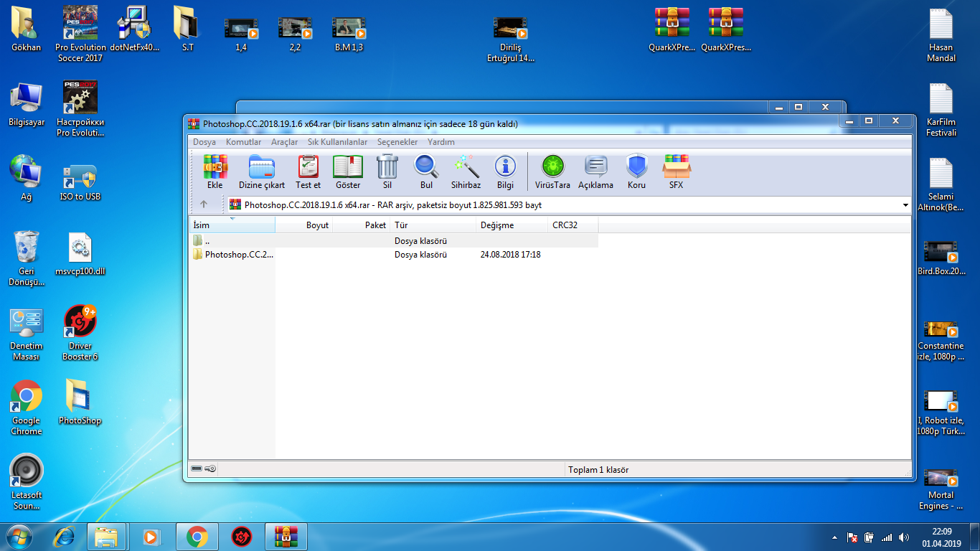
Task: Click the drive/key icon in WinRAR status bar
Action: [x=204, y=469]
